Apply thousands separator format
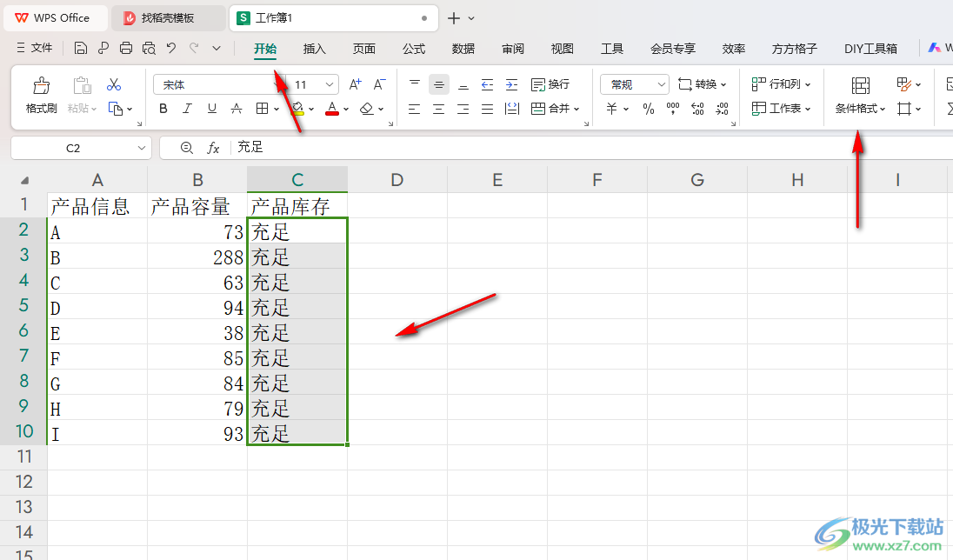The width and height of the screenshot is (953, 560). [x=673, y=109]
